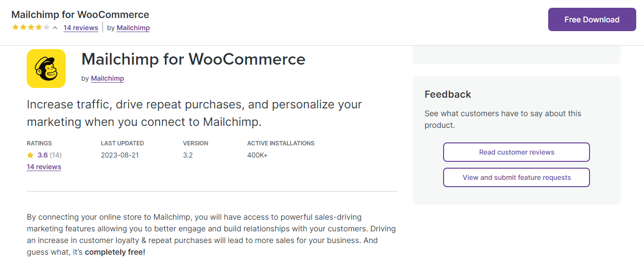Click the Feedback panel heading
This screenshot has height=261, width=644.
(x=447, y=94)
